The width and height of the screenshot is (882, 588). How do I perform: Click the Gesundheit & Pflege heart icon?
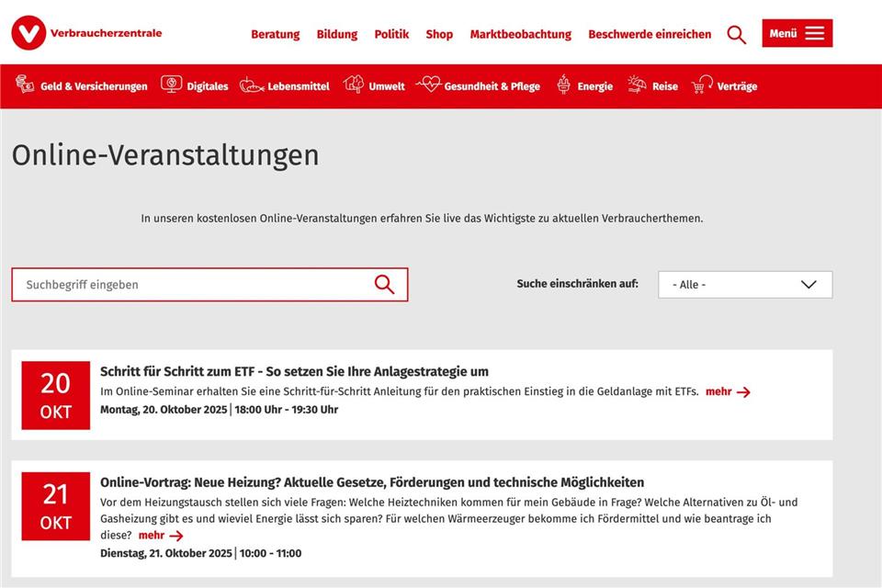point(428,85)
